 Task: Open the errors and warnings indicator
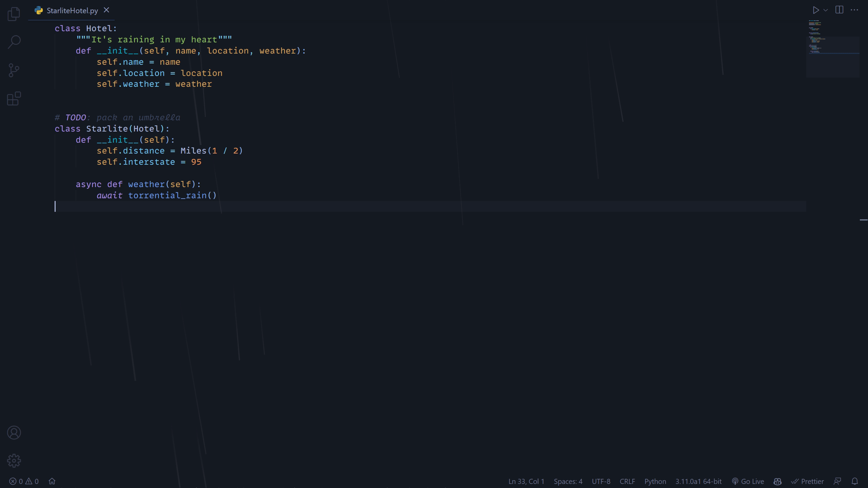[x=24, y=482]
